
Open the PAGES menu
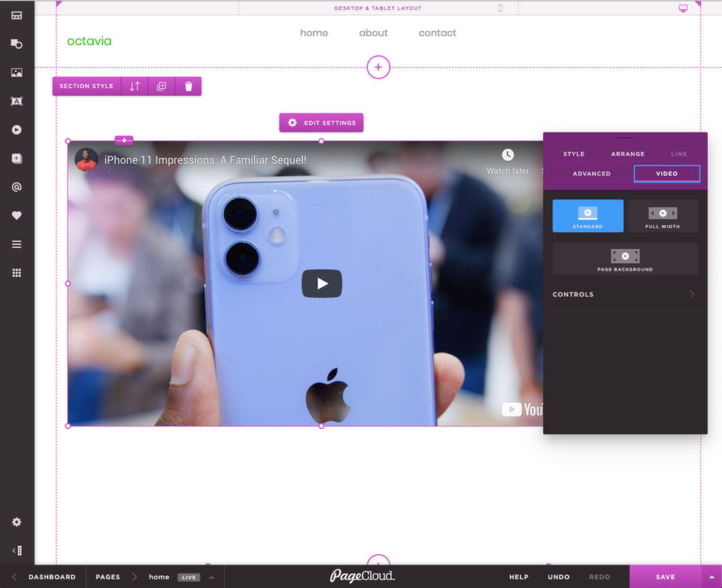[x=108, y=577]
